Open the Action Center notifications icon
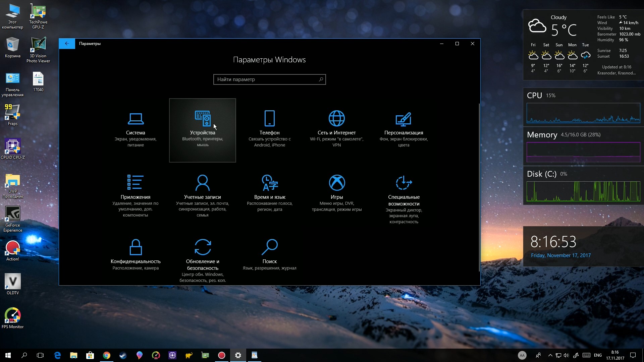 pos(633,355)
